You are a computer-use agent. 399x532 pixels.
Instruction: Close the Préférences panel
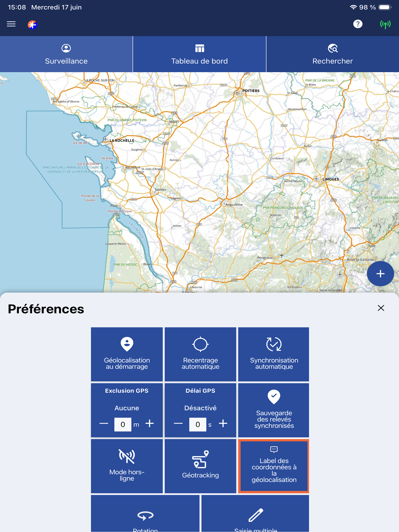381,308
